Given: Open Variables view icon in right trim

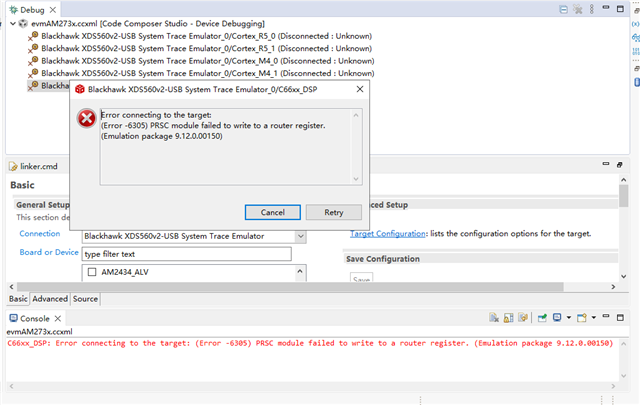Looking at the screenshot, I should (x=636, y=24).
